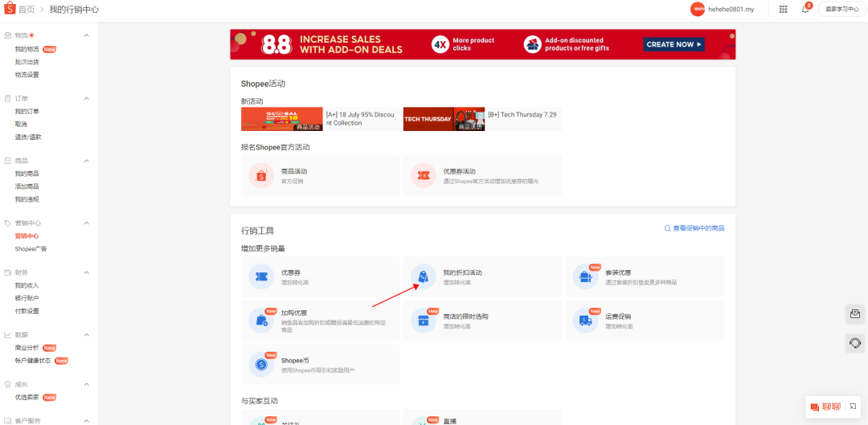Click the 订单 sidebar section icon

click(8, 99)
